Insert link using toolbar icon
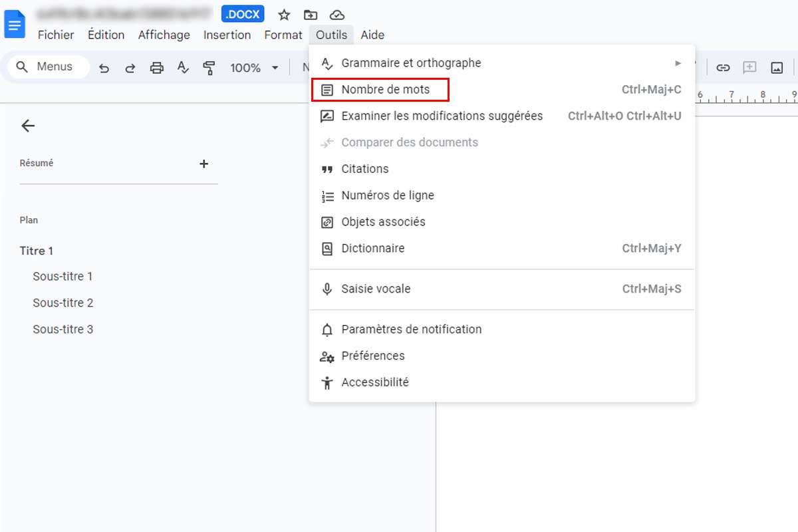Image resolution: width=798 pixels, height=532 pixels. (723, 68)
